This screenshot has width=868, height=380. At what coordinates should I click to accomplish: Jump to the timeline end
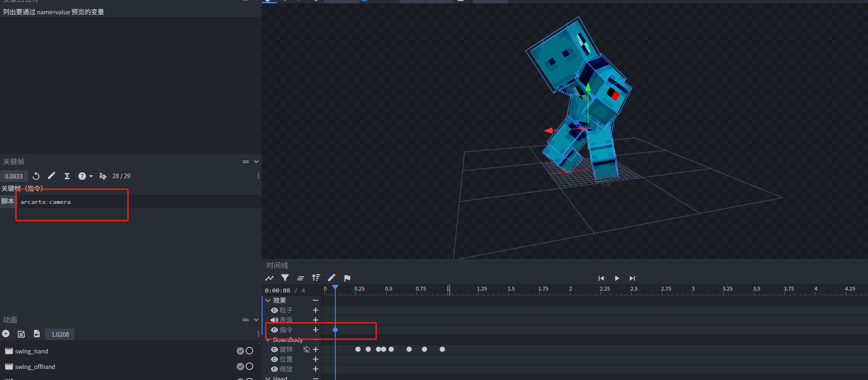tap(632, 278)
